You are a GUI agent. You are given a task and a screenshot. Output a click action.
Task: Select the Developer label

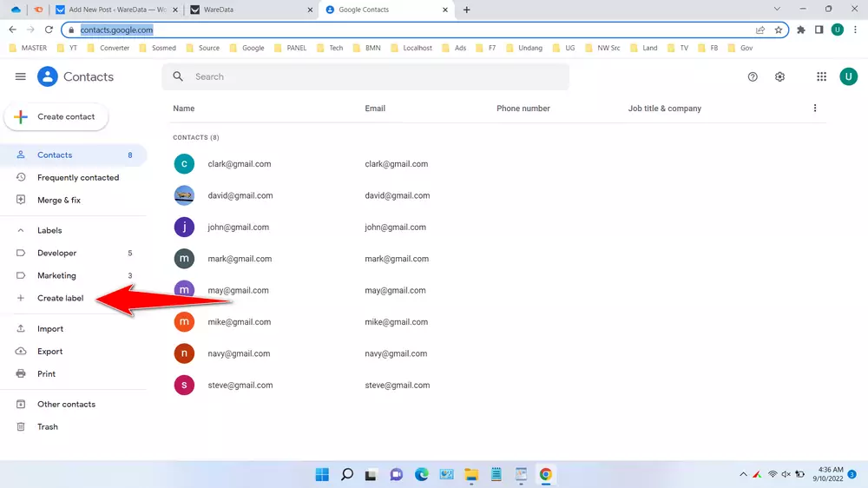[57, 254]
